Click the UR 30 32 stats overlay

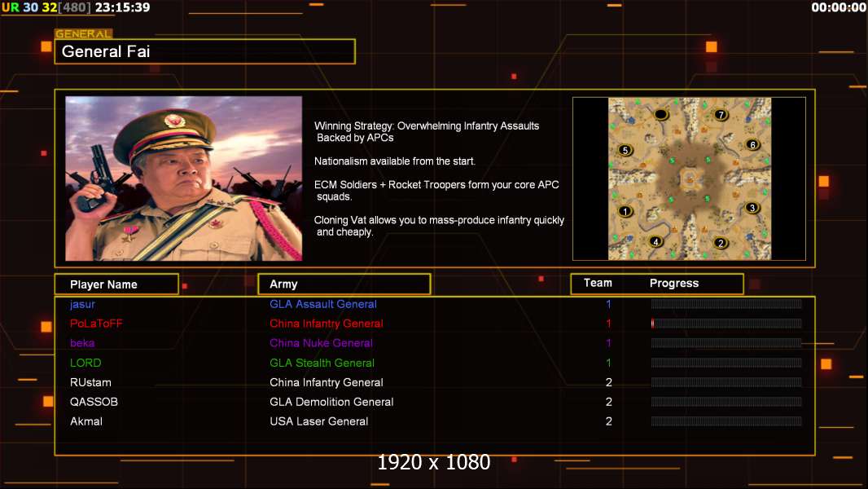(46, 7)
